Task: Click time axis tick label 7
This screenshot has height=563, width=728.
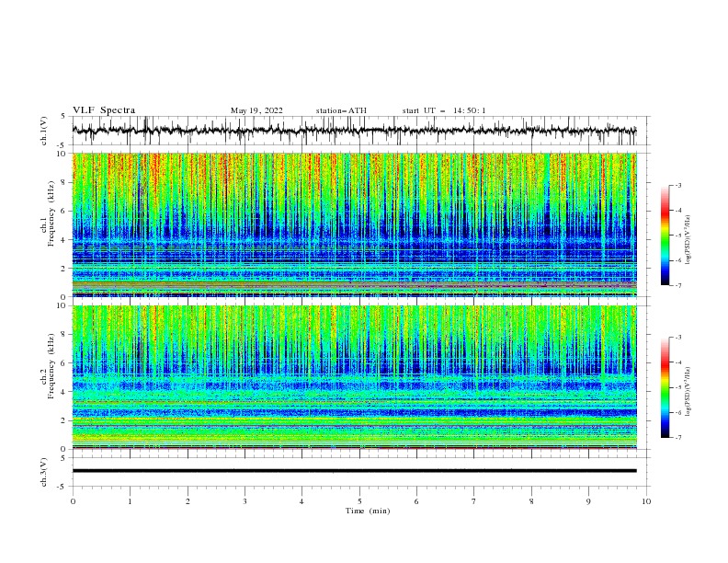Action: [x=474, y=501]
